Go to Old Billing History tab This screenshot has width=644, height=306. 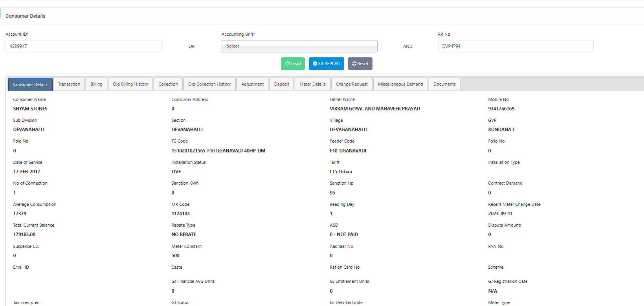(130, 84)
